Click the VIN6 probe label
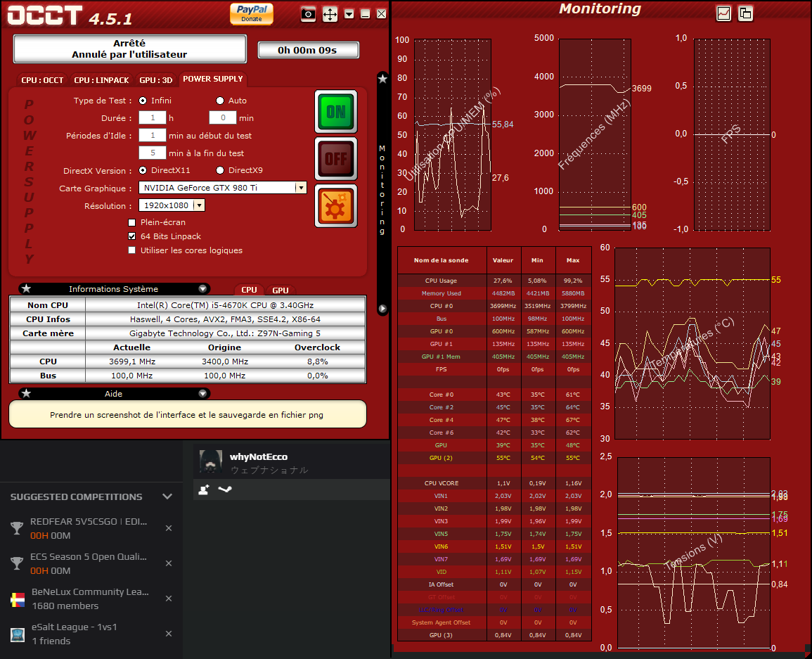Viewport: 812px width, 659px height. click(x=442, y=546)
